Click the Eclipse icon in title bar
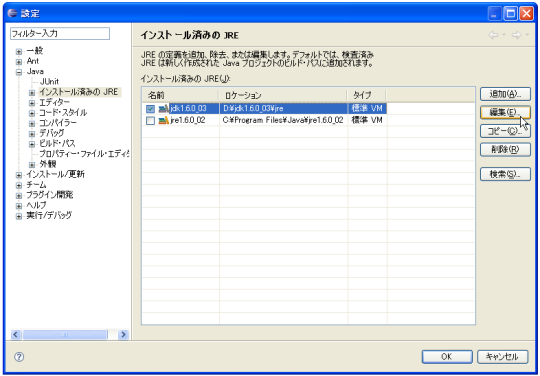 pos(12,13)
